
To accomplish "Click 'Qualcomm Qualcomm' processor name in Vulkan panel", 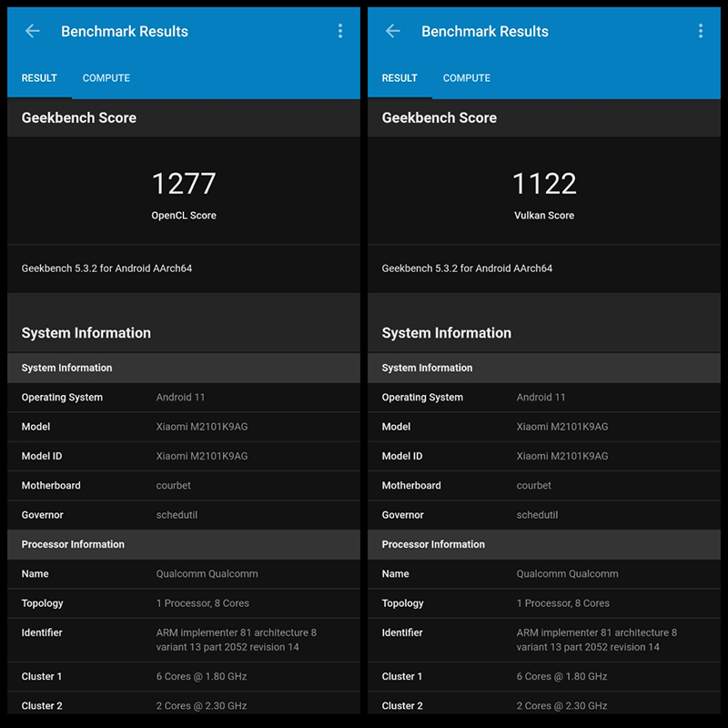I will click(x=567, y=574).
